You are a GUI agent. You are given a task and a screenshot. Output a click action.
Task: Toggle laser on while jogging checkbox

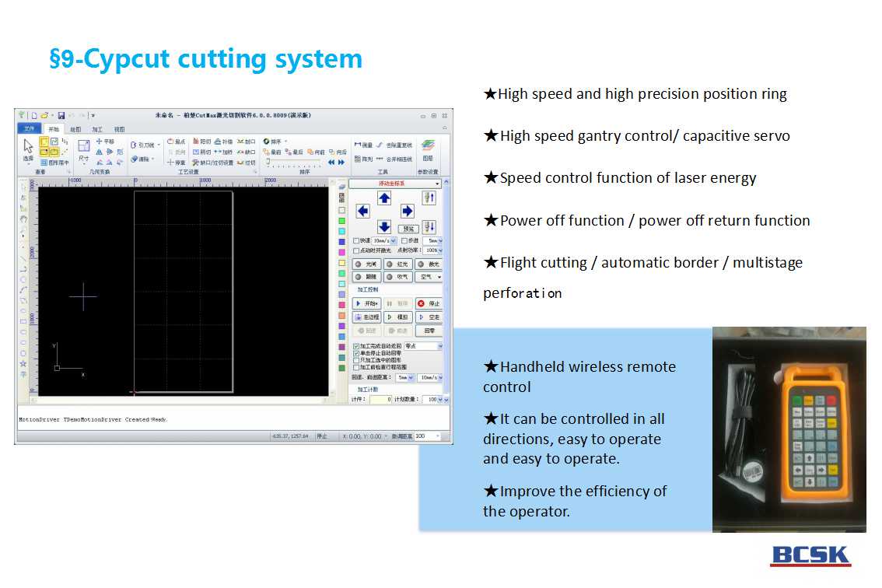[x=356, y=250]
